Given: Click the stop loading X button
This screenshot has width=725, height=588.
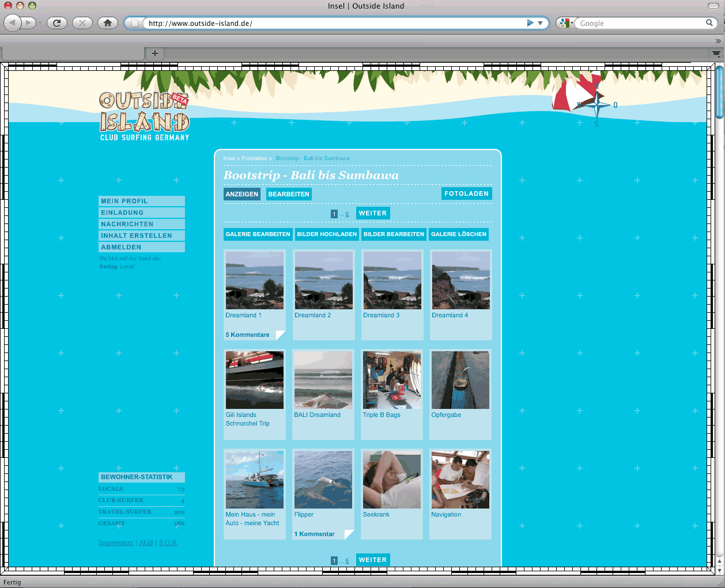Looking at the screenshot, I should (82, 23).
